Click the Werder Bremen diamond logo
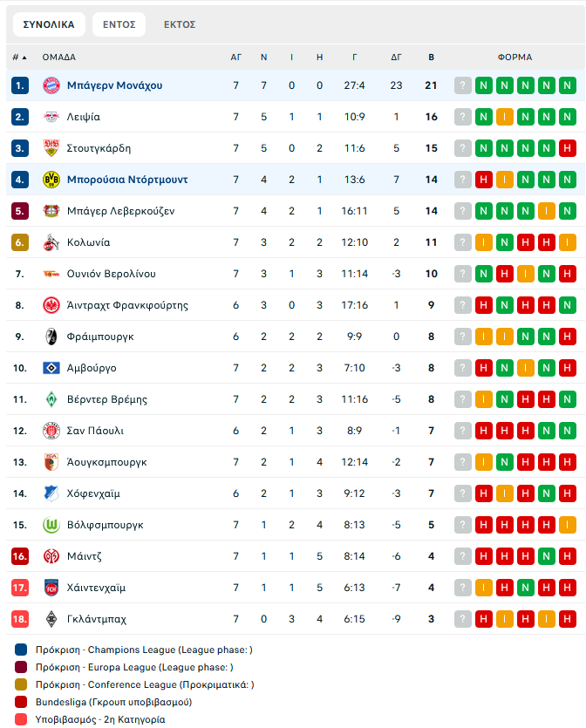 click(x=50, y=399)
